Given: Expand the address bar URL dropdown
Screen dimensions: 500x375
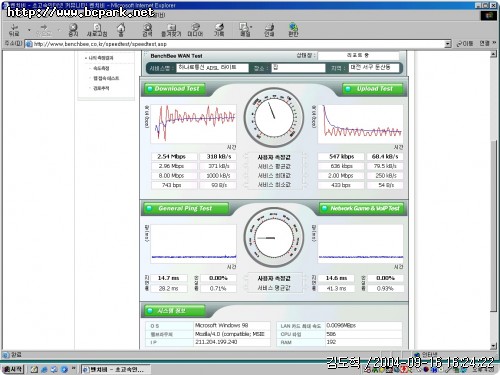Looking at the screenshot, I should point(448,44).
